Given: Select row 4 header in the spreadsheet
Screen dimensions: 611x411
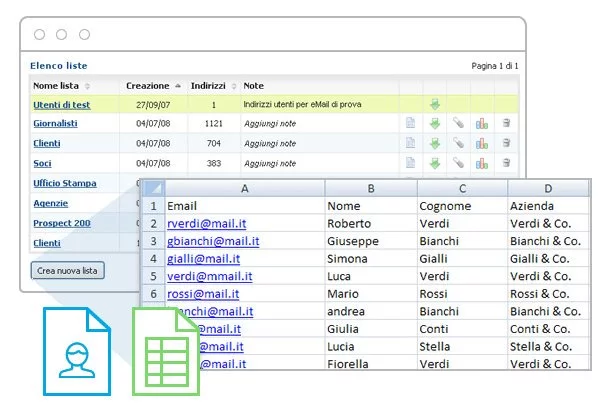Looking at the screenshot, I should 153,258.
